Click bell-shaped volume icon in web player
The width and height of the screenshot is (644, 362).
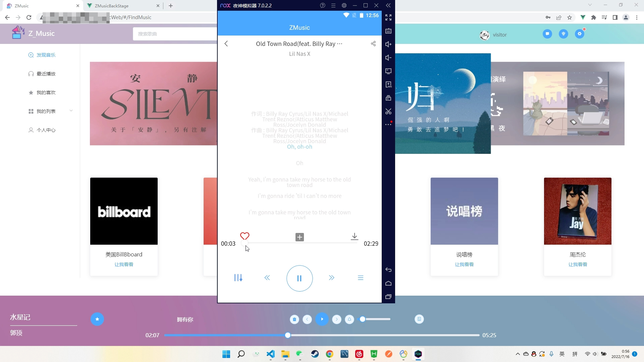coord(350,319)
